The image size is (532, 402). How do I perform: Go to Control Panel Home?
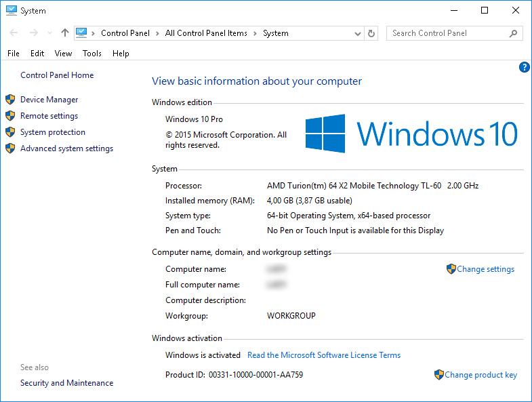pos(57,75)
